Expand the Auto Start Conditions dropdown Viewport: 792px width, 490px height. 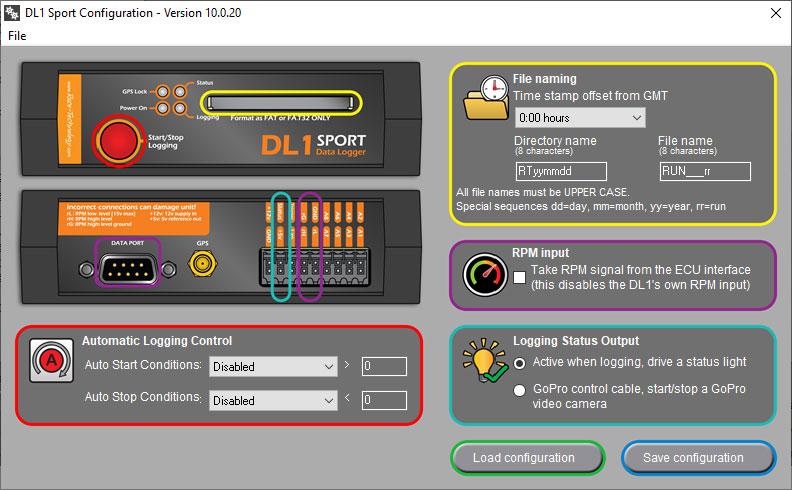coord(273,367)
